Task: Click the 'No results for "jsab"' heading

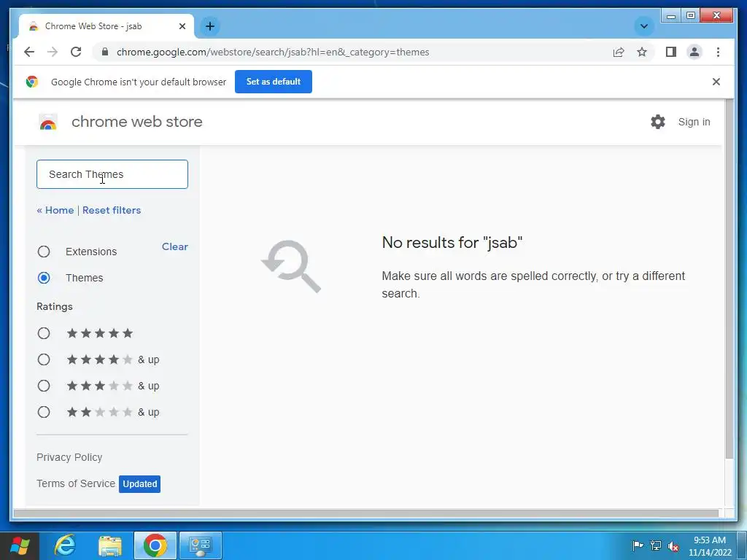Action: pyautogui.click(x=452, y=242)
